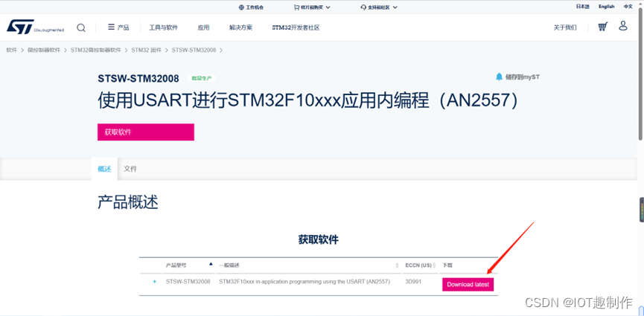This screenshot has height=316, width=644.
Task: Open the 工具与软件 menu
Action: [164, 28]
